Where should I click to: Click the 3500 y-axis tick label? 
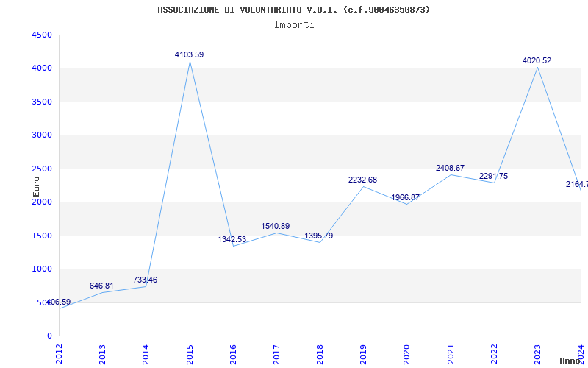42,102
